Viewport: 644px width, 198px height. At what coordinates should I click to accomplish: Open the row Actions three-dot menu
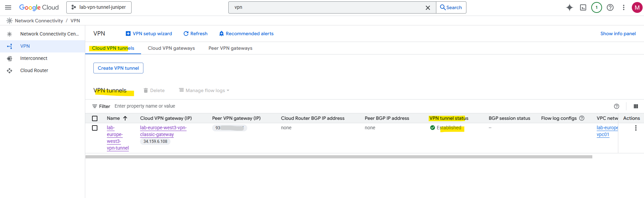(636, 128)
